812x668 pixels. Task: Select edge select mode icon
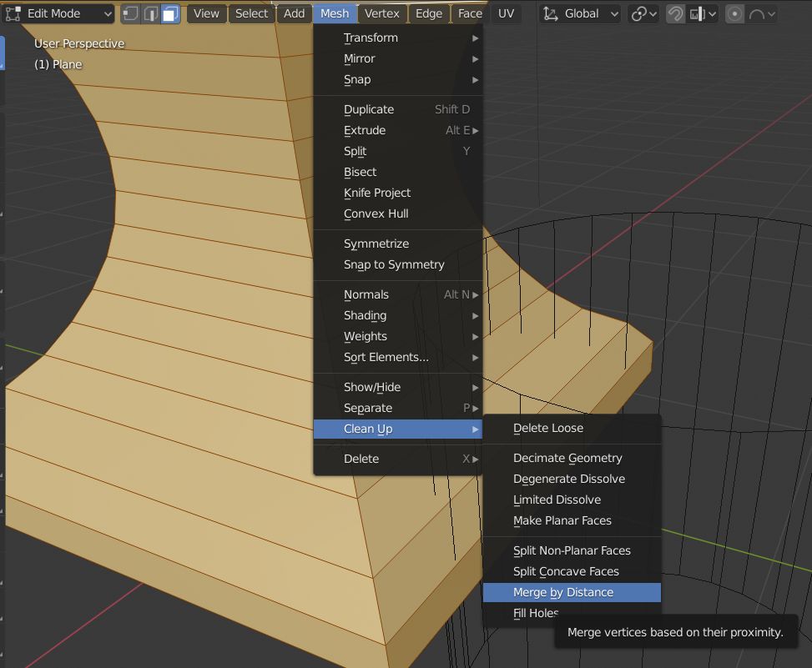pos(150,13)
